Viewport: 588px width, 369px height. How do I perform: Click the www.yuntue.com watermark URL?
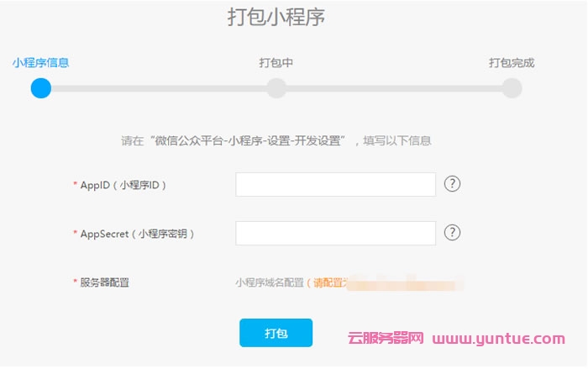click(499, 340)
